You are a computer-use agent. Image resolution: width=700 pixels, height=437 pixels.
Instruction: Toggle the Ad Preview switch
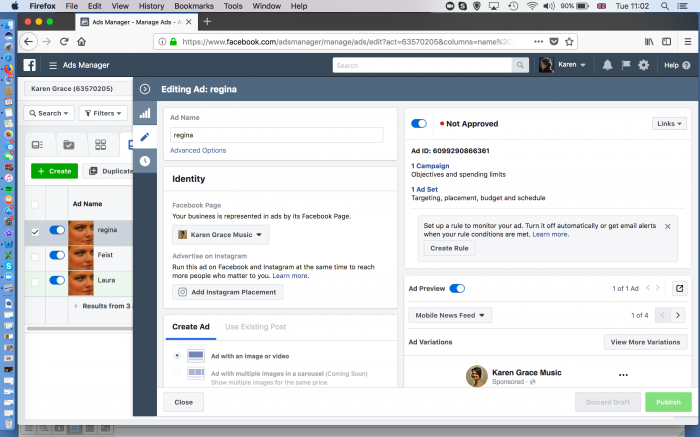(457, 288)
